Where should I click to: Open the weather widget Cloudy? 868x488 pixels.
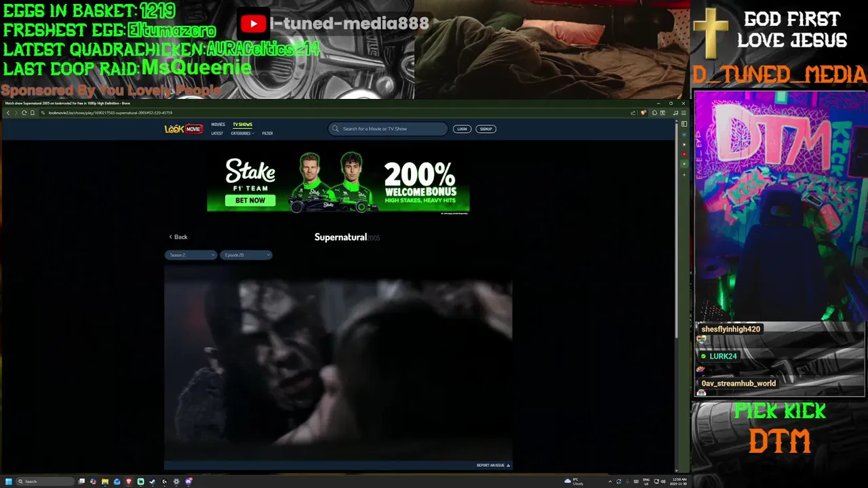574,481
